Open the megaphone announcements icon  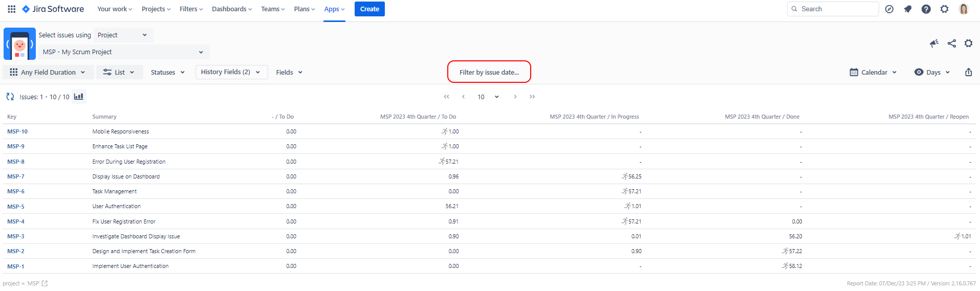[934, 43]
